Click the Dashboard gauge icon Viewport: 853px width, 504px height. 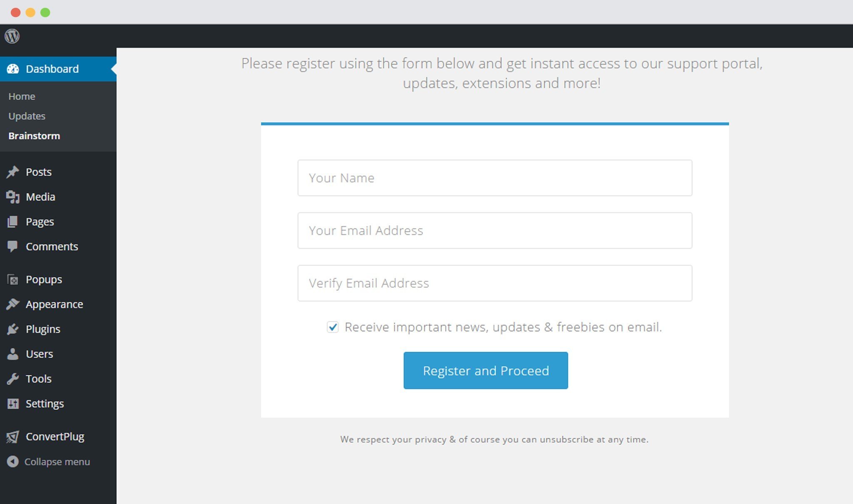coord(13,69)
